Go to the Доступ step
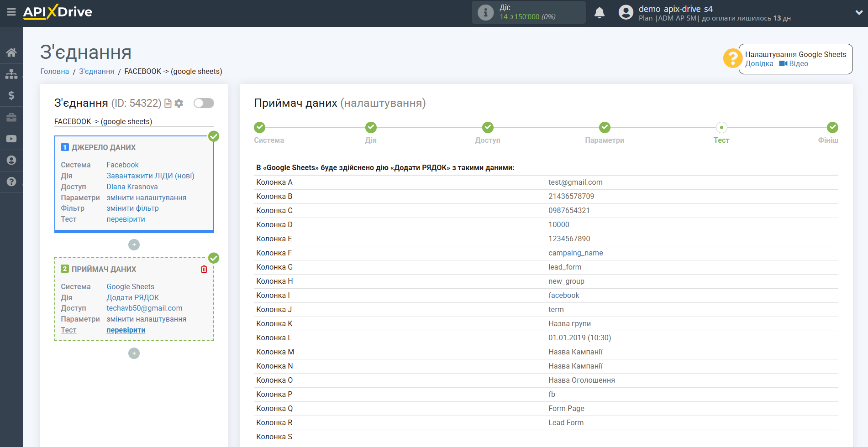The image size is (868, 447). pyautogui.click(x=488, y=127)
